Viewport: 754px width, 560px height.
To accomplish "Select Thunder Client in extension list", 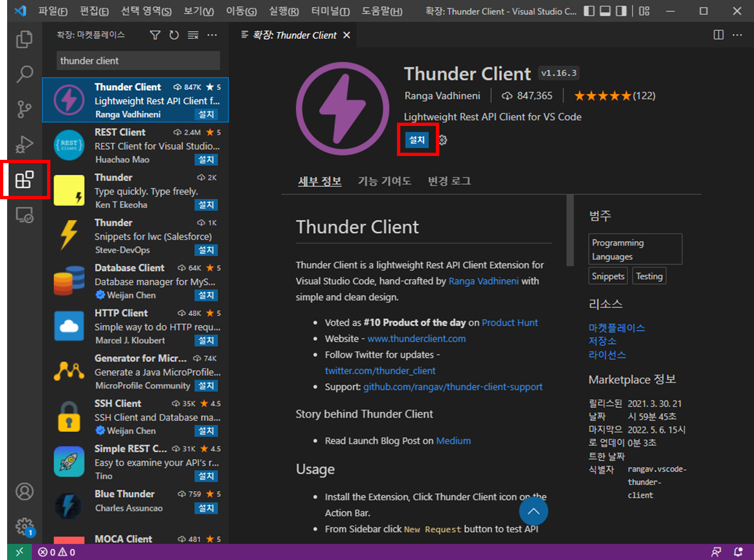I will point(135,100).
